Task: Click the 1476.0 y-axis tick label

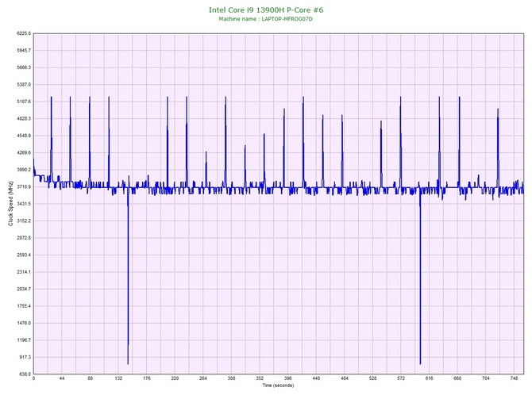Action: pos(24,323)
